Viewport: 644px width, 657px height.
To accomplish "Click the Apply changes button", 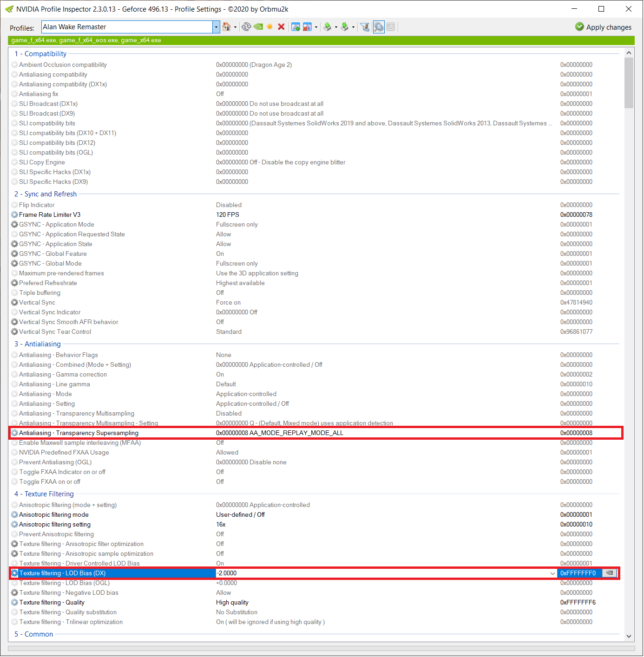I will (x=603, y=27).
